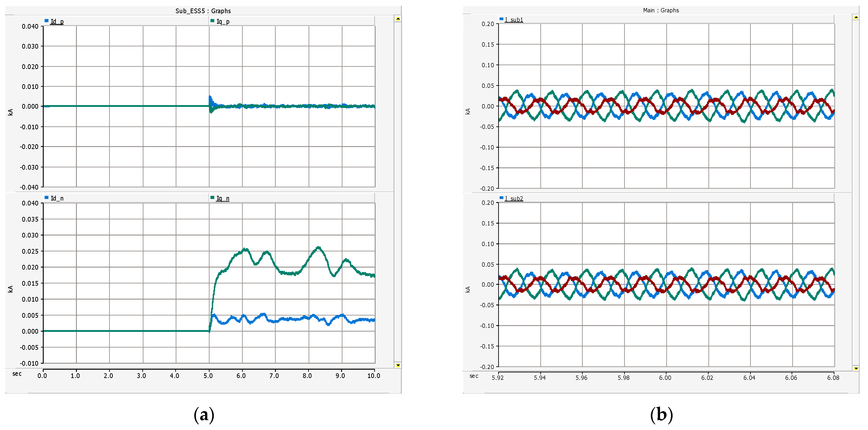Click the green Iq_n legend swatch
The width and height of the screenshot is (868, 430).
(x=212, y=197)
